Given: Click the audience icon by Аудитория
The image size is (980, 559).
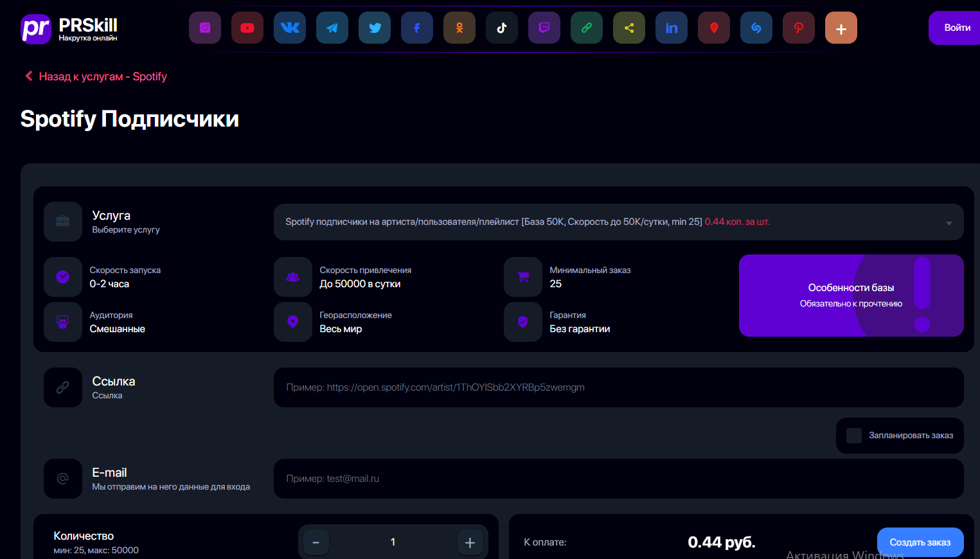Looking at the screenshot, I should 63,322.
